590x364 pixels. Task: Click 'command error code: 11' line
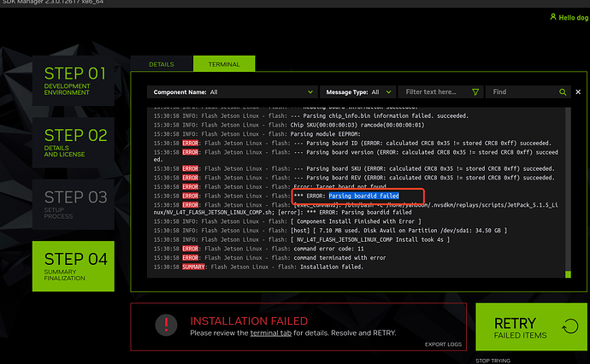point(258,249)
